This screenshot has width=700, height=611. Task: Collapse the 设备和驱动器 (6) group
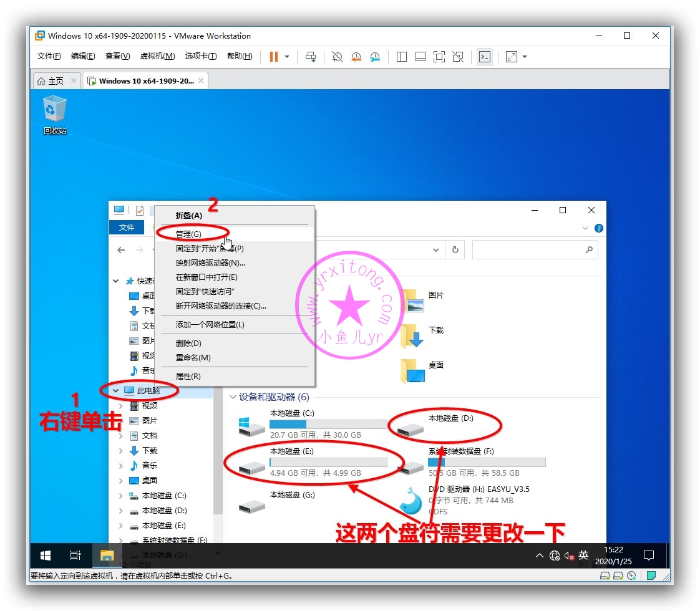(233, 397)
